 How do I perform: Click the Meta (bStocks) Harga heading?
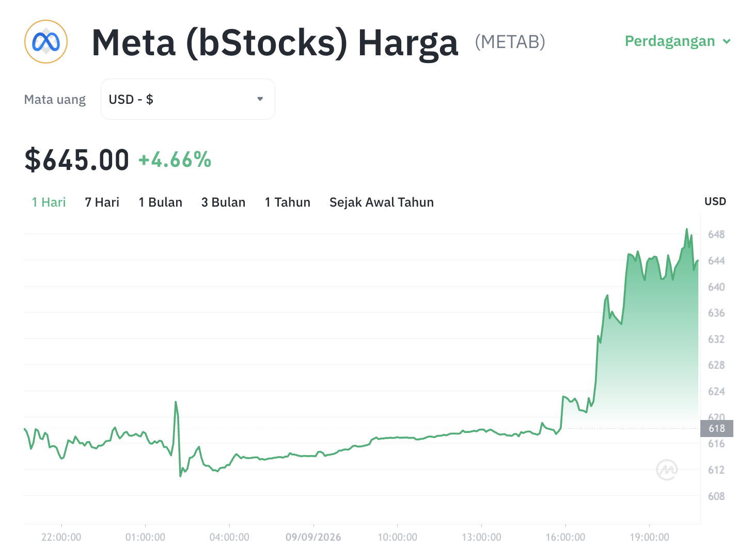click(275, 42)
